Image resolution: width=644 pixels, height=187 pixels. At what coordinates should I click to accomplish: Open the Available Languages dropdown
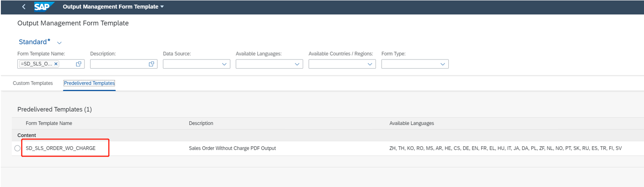(297, 64)
